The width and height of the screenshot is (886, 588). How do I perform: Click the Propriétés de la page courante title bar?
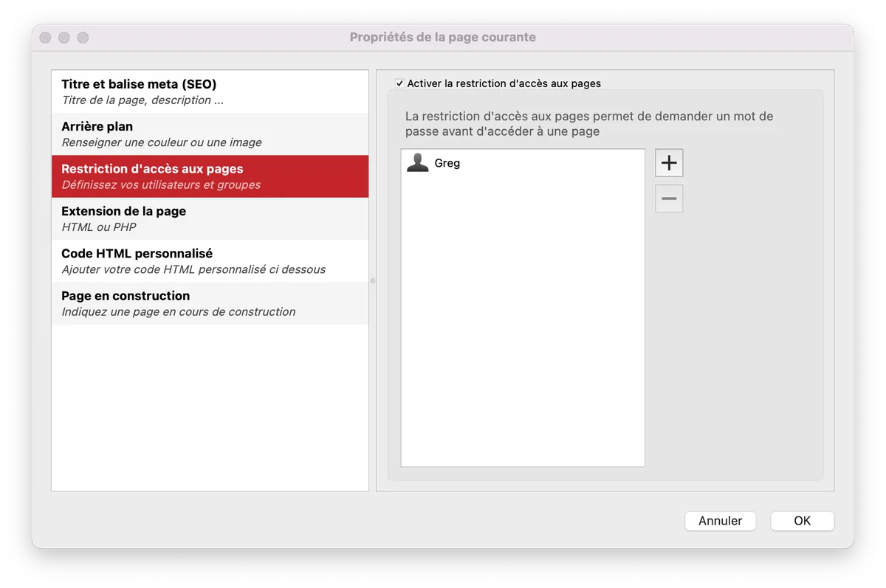[x=443, y=37]
